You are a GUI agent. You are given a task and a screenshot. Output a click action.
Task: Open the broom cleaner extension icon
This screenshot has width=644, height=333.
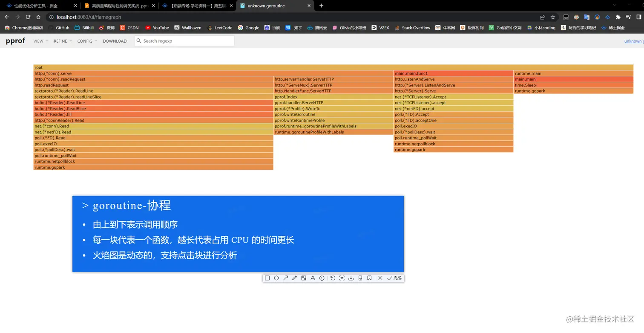597,17
